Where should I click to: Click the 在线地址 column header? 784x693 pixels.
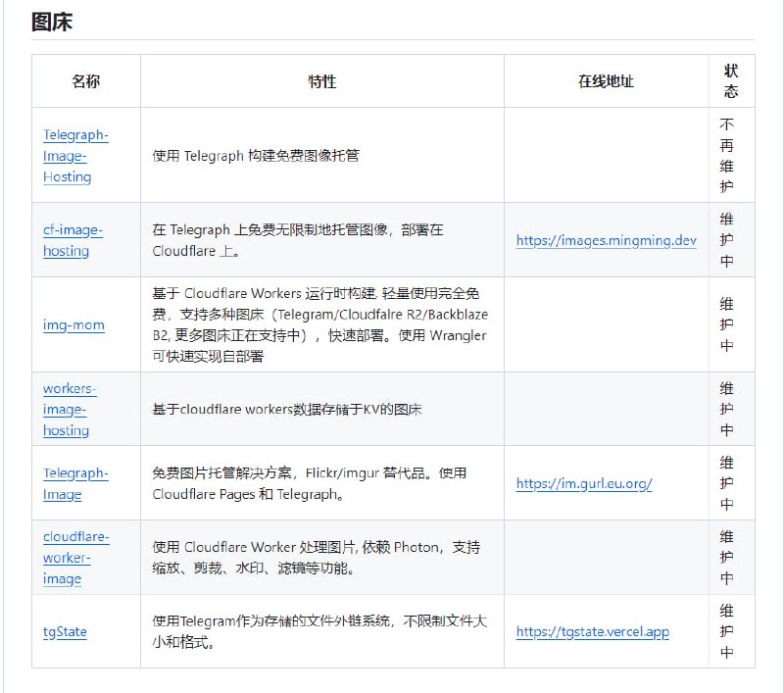605,81
